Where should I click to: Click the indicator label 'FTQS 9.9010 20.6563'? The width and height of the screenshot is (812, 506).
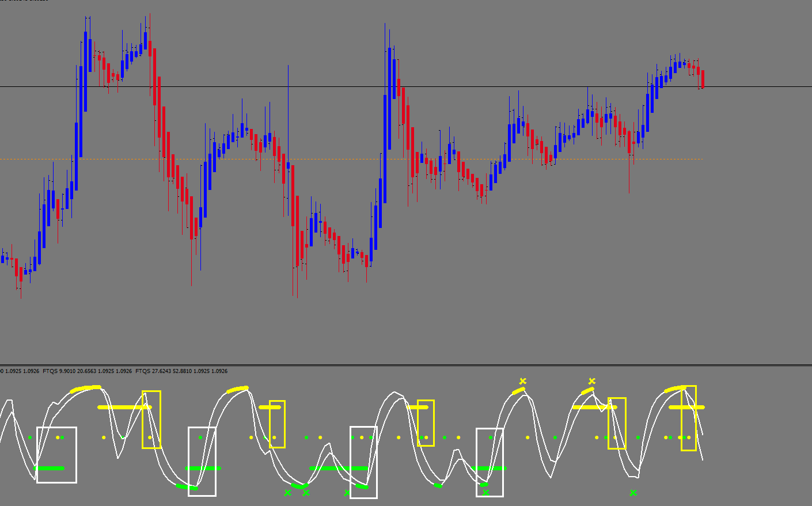pos(69,371)
